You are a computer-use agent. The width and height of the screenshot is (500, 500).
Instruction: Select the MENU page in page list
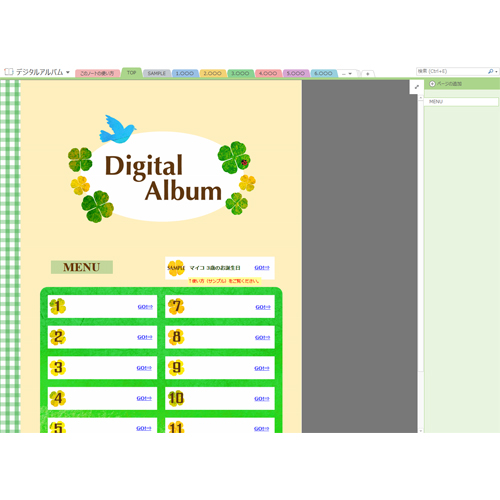click(461, 102)
